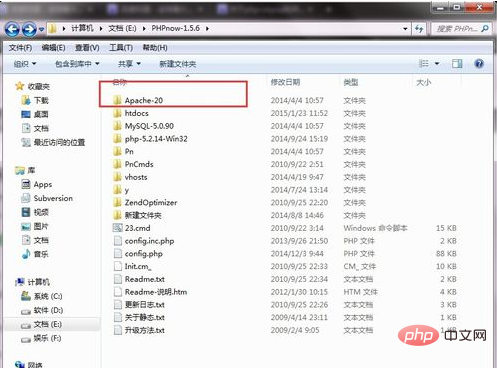
Task: Select the config.php file icon
Action: [x=118, y=253]
